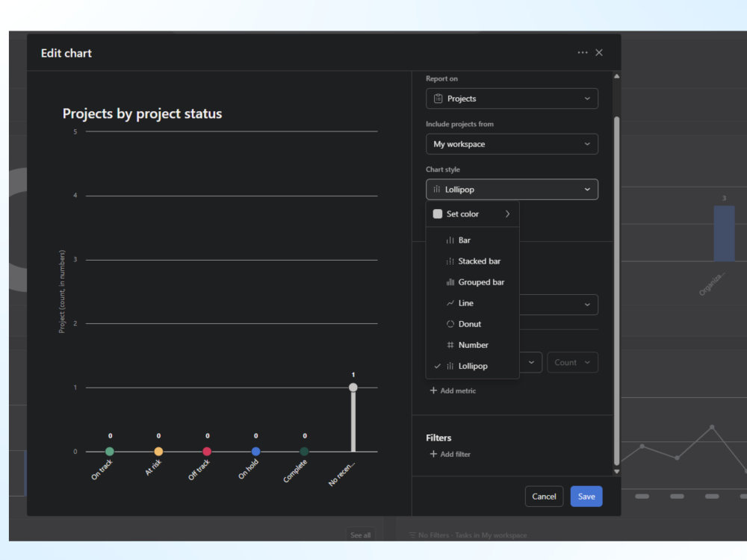Viewport: 747px width, 560px height.
Task: Collapse the Lollipop chart style dropdown
Action: (512, 190)
